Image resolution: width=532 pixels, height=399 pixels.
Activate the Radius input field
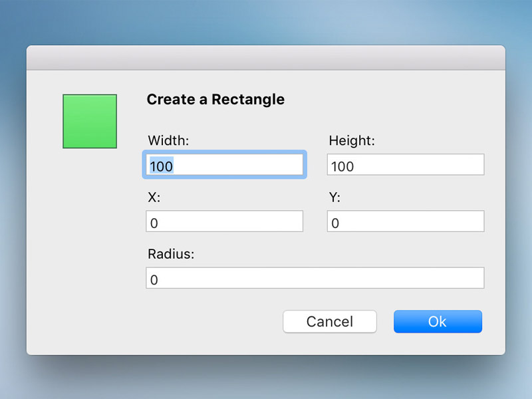pyautogui.click(x=315, y=278)
